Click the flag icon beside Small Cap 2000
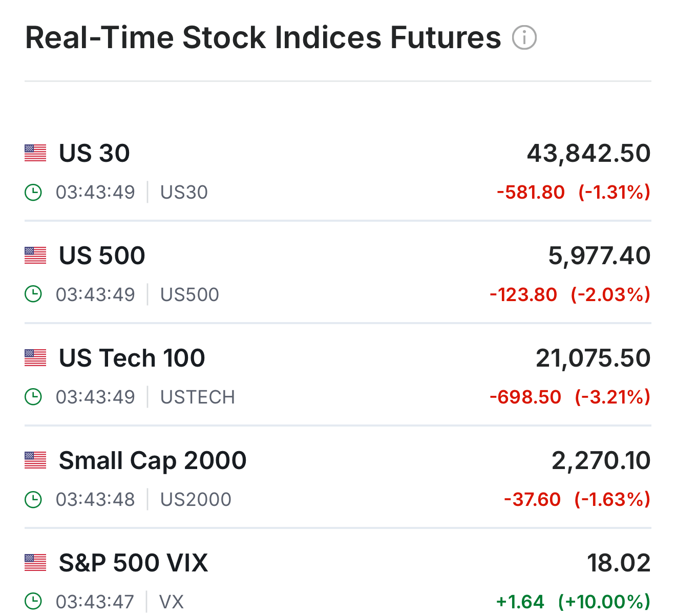This screenshot has height=616, width=676. point(35,460)
